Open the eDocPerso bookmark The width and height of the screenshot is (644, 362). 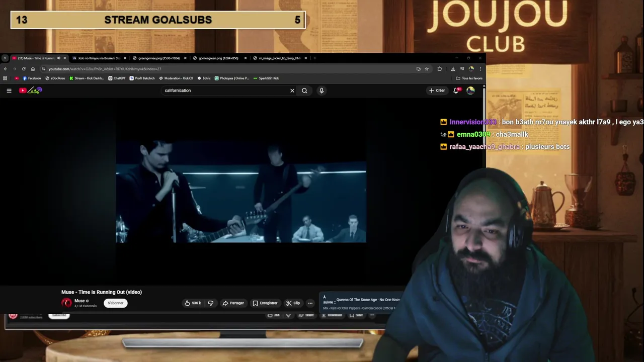[55, 78]
